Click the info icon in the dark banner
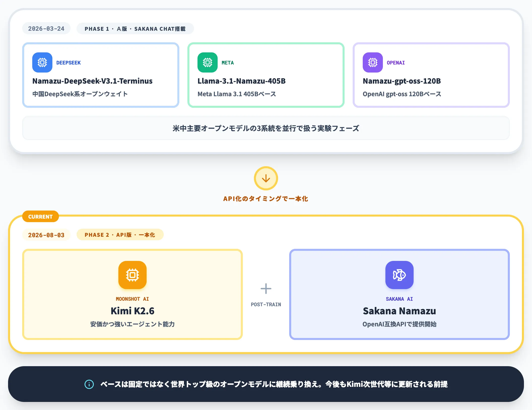 pyautogui.click(x=89, y=384)
